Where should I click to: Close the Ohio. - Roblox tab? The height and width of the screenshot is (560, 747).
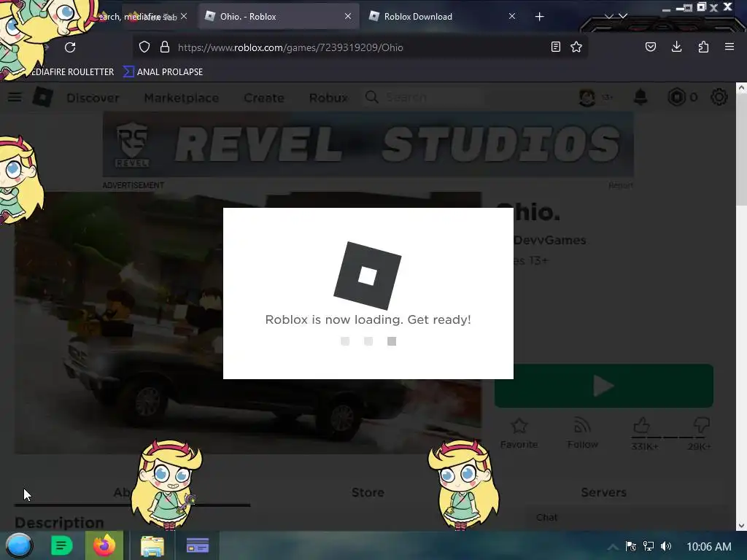[348, 16]
